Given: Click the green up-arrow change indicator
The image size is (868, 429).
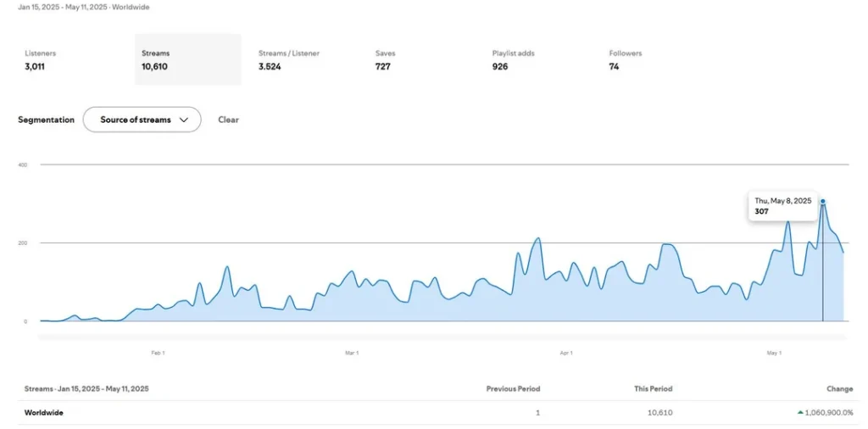Looking at the screenshot, I should pyautogui.click(x=800, y=413).
